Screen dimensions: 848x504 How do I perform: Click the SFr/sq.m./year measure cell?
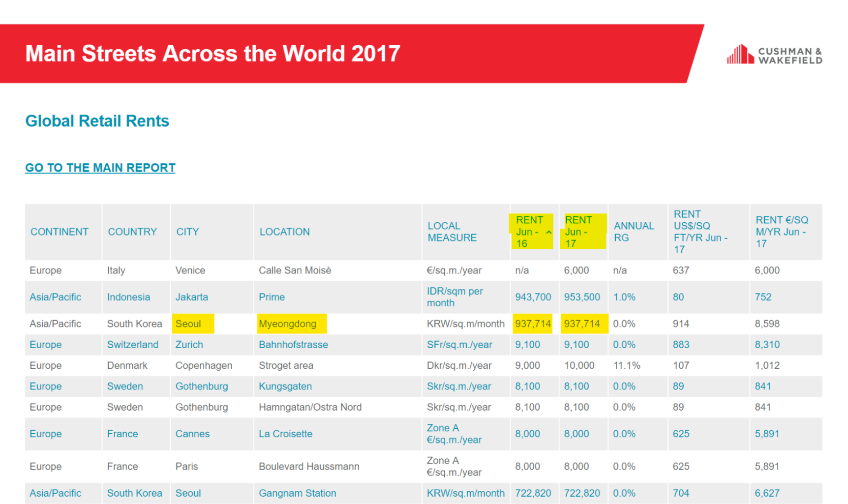tap(459, 345)
